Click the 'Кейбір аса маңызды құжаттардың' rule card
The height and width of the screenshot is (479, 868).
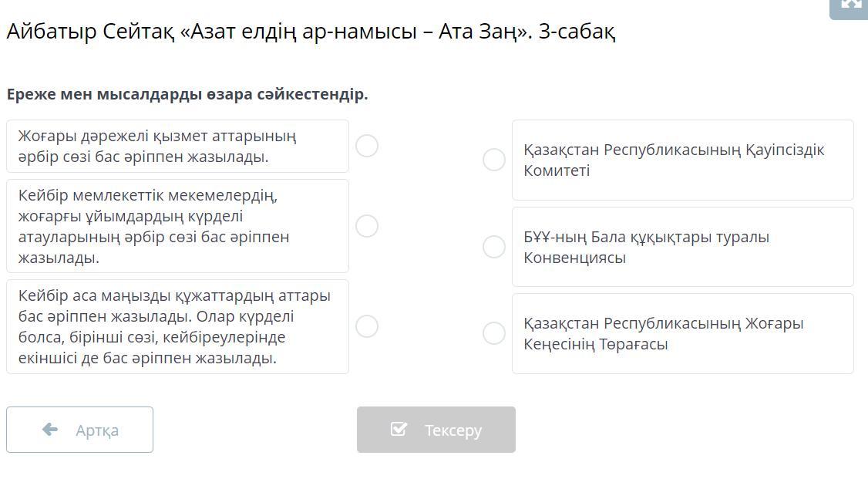pos(177,327)
